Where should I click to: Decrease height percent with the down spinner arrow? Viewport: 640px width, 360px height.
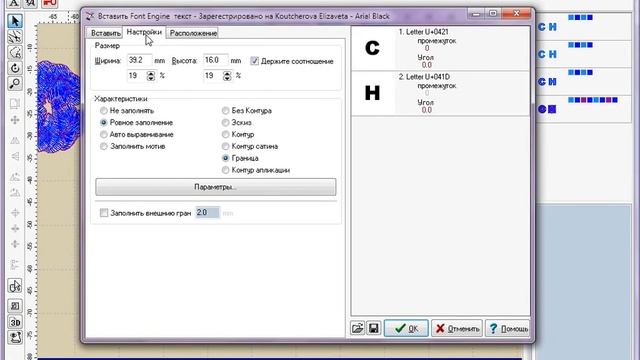coord(227,78)
